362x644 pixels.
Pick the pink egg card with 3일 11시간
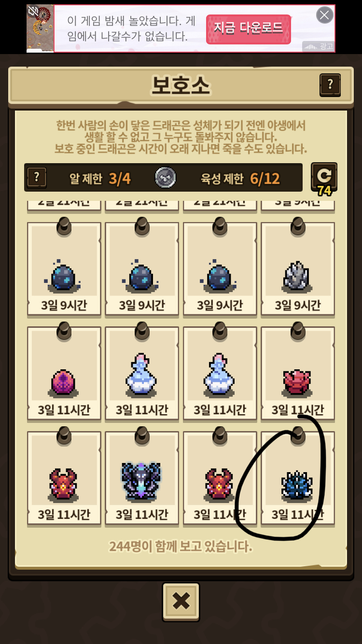[x=64, y=373]
